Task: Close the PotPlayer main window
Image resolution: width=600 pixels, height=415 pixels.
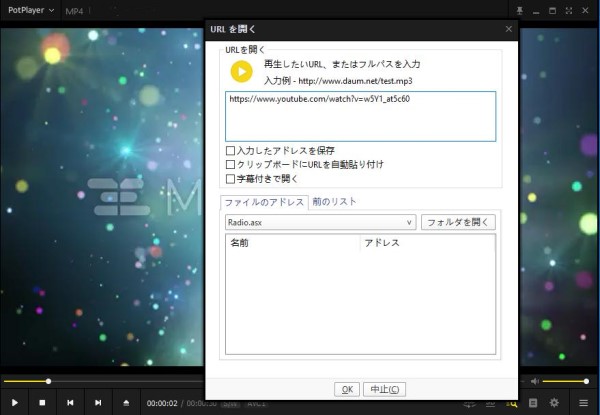Action: coord(585,11)
